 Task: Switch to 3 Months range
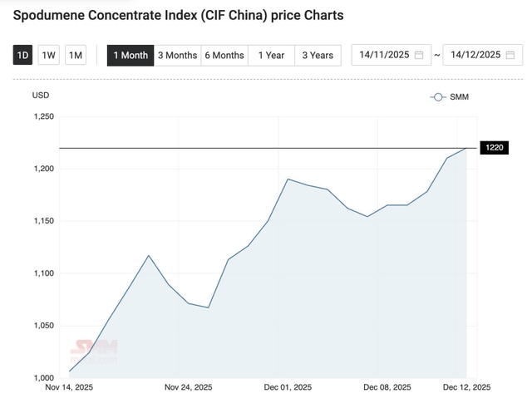click(x=177, y=55)
